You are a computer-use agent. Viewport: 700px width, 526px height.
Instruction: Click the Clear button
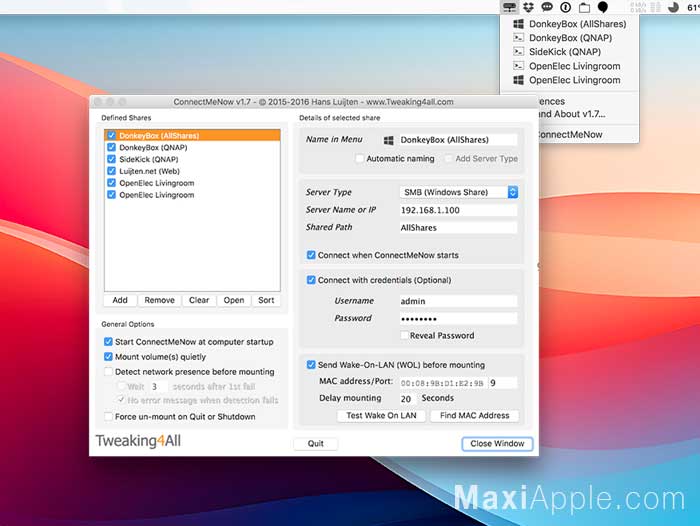coord(199,300)
